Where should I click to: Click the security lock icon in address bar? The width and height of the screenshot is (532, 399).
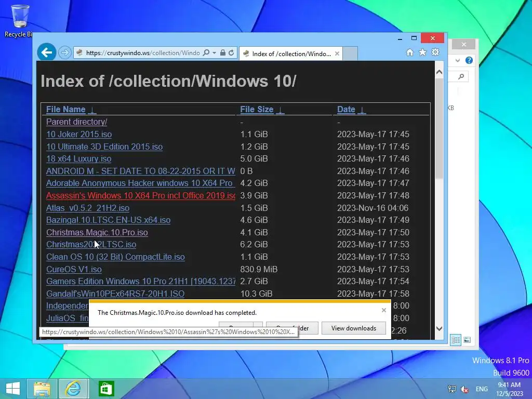point(222,53)
